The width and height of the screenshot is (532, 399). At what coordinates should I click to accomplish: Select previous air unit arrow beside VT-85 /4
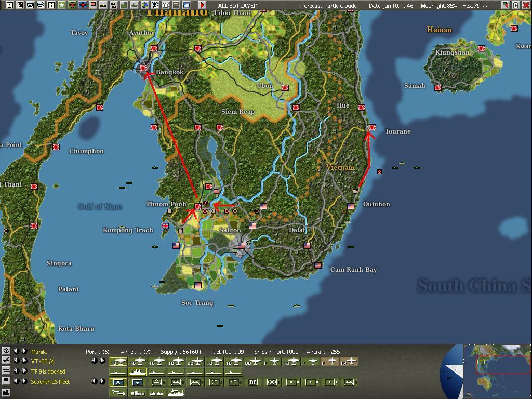16,361
